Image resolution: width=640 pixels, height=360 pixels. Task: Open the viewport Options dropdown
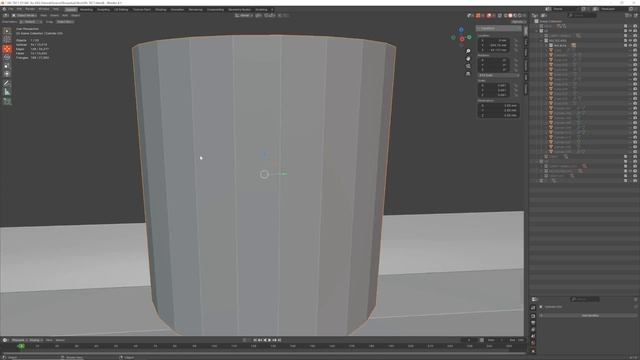coord(518,22)
